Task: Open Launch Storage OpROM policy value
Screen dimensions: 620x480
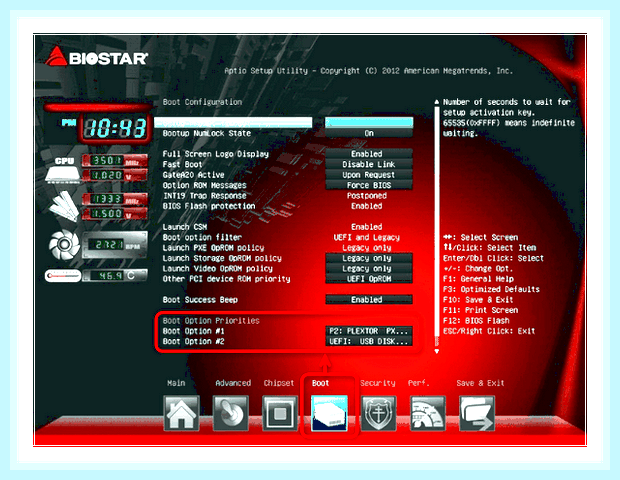Action: tap(369, 258)
